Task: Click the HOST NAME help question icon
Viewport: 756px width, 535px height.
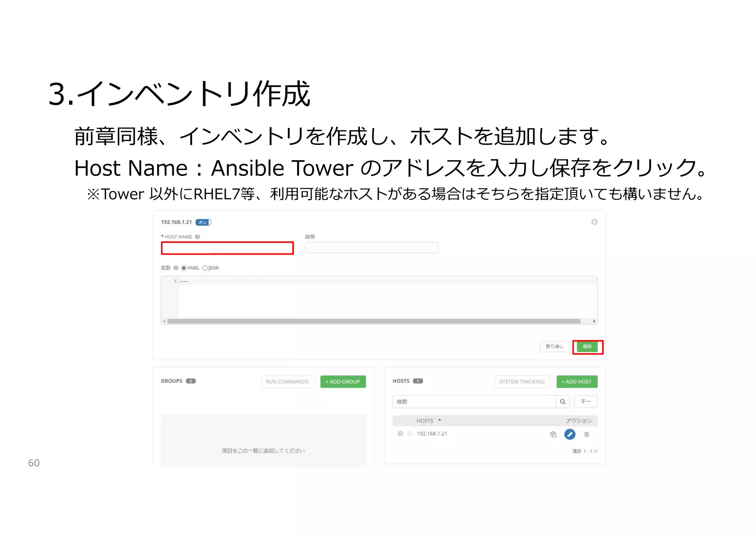Action: point(197,237)
